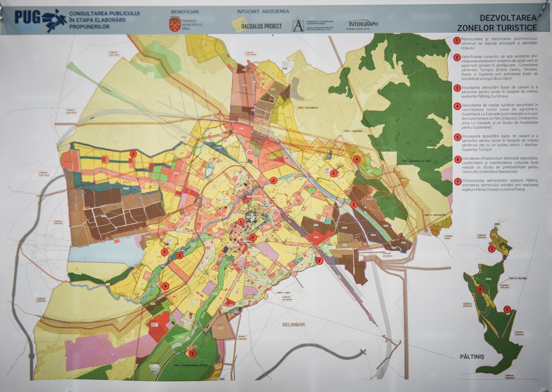Click the Primăria Municipiului Sibiu coat of arms
Image resolution: width=552 pixels, height=392 pixels.
click(175, 25)
